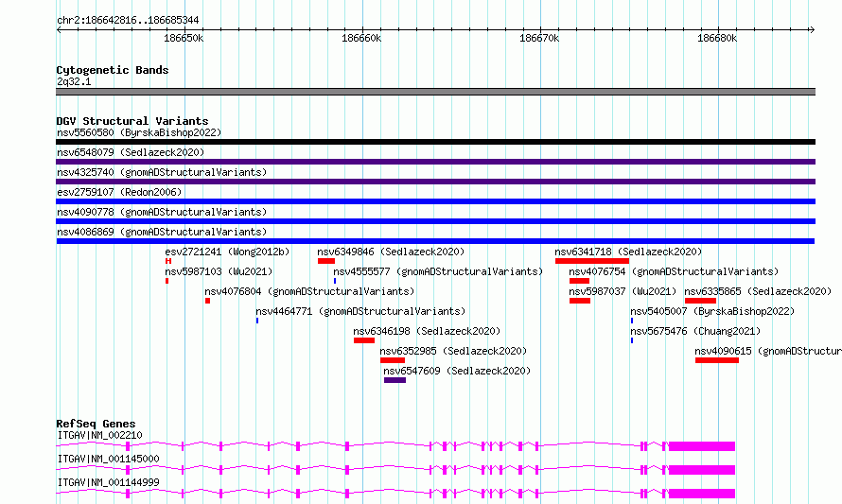The width and height of the screenshot is (842, 504).
Task: Click the nsv6547609 purple variant bar
Action: (x=395, y=380)
